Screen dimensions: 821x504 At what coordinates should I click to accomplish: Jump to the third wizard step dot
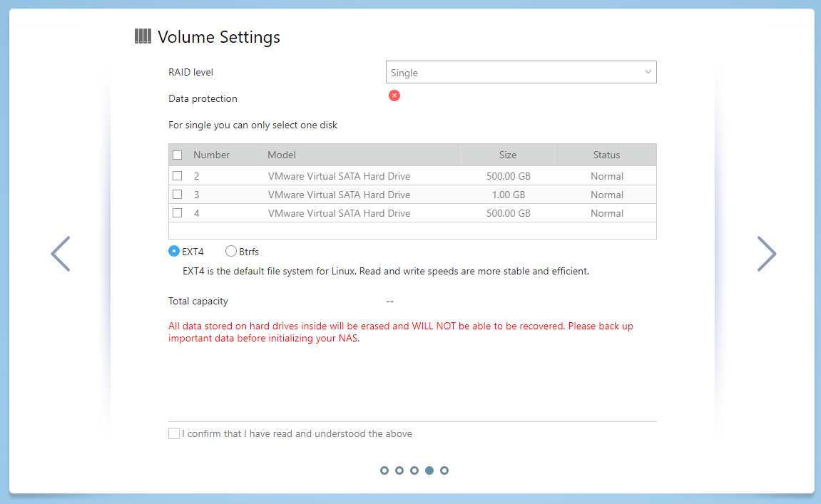[414, 470]
